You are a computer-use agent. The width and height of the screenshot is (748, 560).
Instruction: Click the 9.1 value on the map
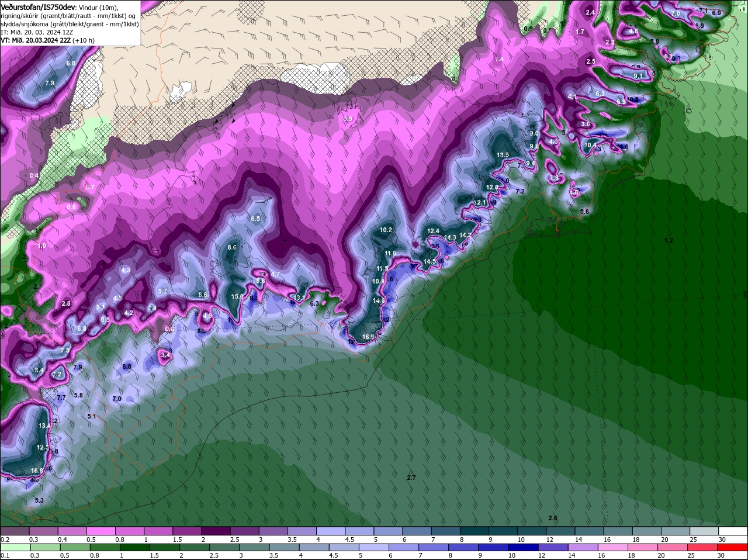pyautogui.click(x=638, y=76)
